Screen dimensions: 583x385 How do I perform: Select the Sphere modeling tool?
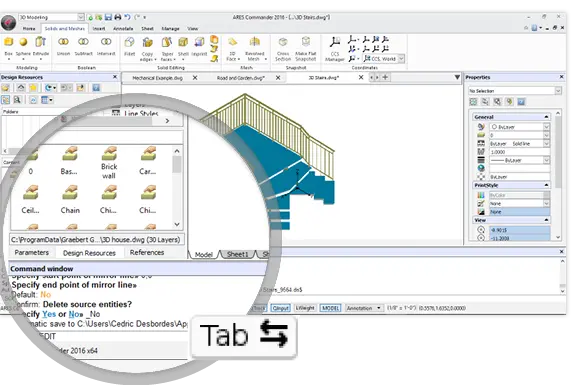23,47
